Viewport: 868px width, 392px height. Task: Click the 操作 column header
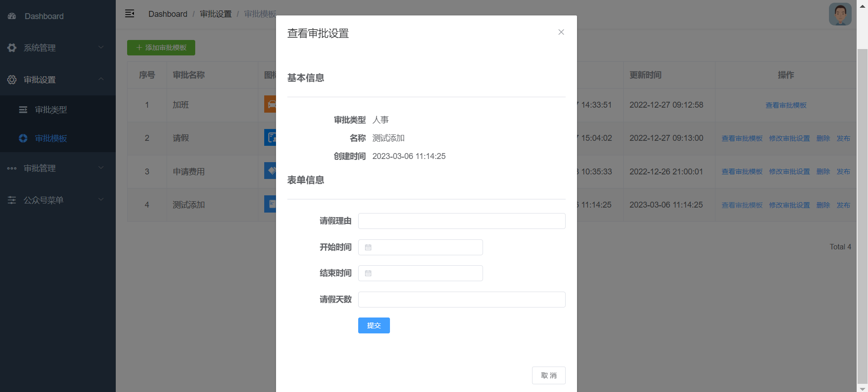pos(786,75)
